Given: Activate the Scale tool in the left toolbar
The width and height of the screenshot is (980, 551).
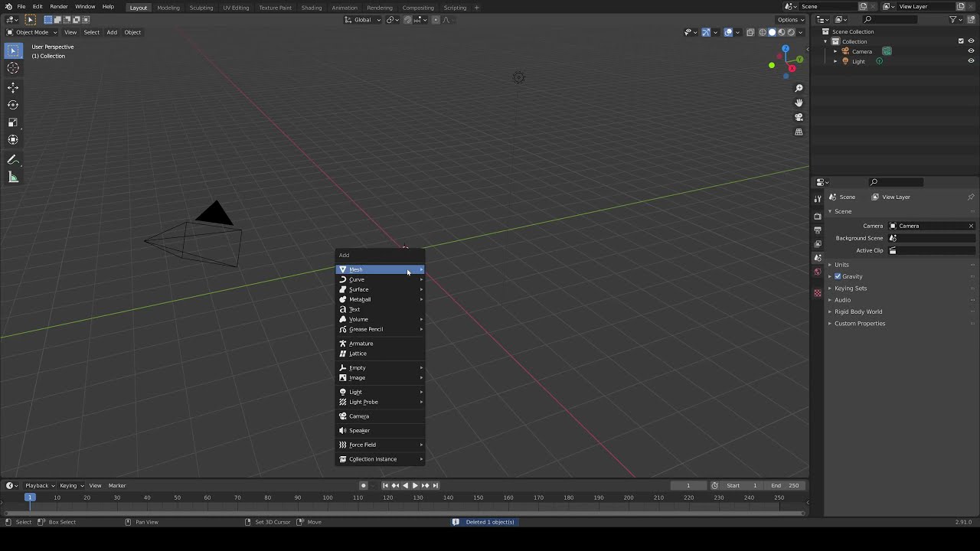Looking at the screenshot, I should [13, 122].
